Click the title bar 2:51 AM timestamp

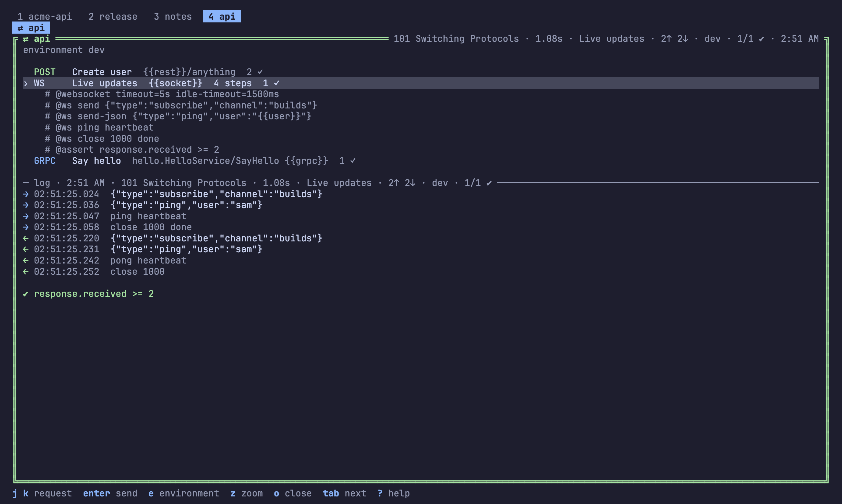tap(800, 39)
